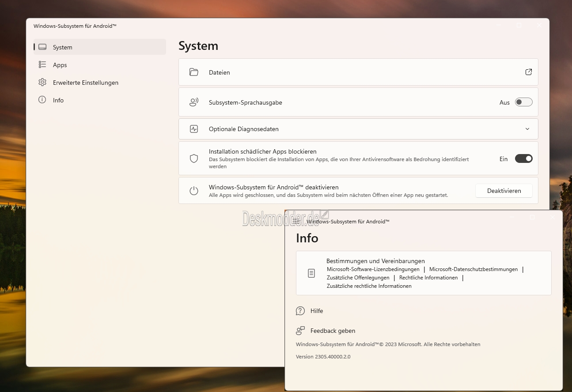This screenshot has height=392, width=572.
Task: Click the shield icon for blocking harmful apps
Action: (x=194, y=158)
